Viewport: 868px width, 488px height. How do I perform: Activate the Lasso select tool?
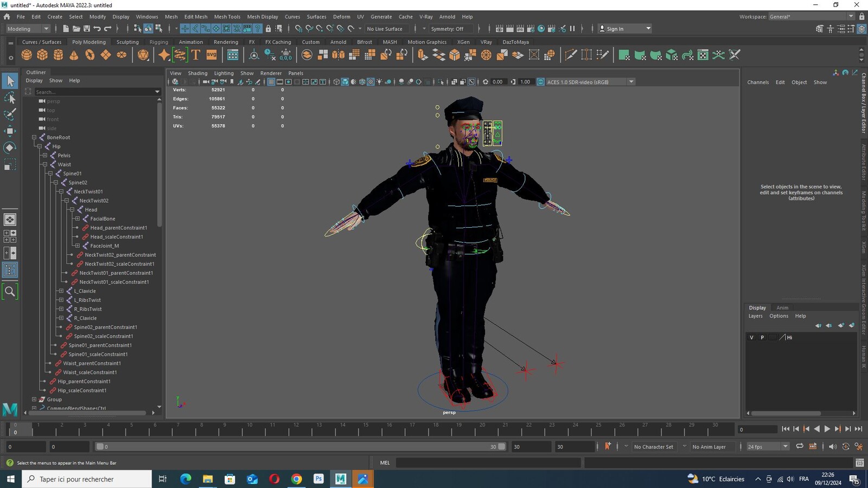point(10,98)
